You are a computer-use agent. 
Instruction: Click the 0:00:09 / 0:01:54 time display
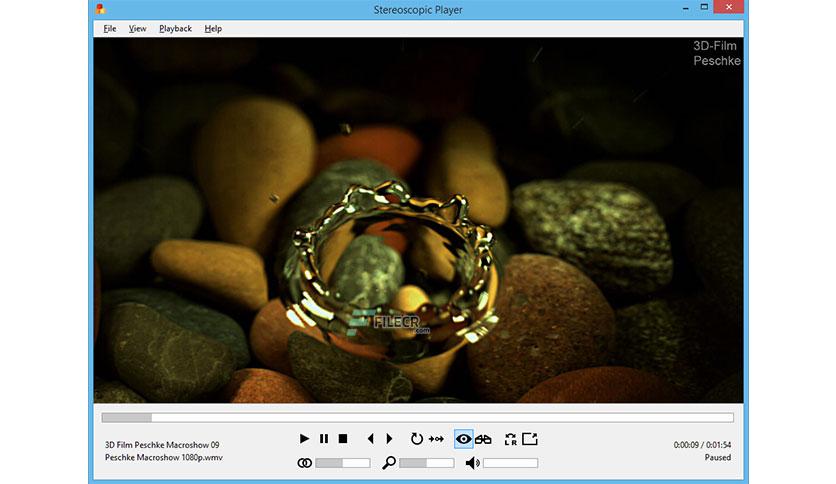tap(702, 445)
